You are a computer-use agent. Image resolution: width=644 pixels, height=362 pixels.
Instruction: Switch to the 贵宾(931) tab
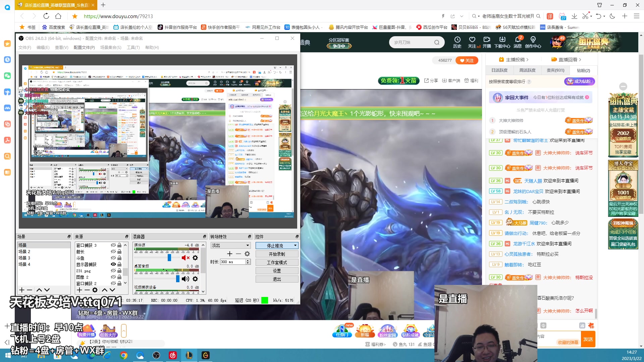pyautogui.click(x=555, y=70)
